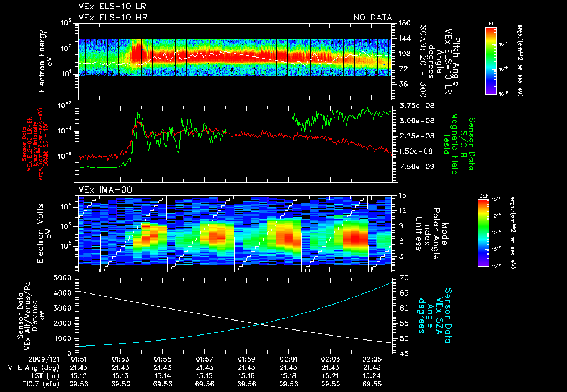The height and width of the screenshot is (392, 567).
Task: Click the red ELS-06 Energy Intensity label
Action: tap(35, 144)
